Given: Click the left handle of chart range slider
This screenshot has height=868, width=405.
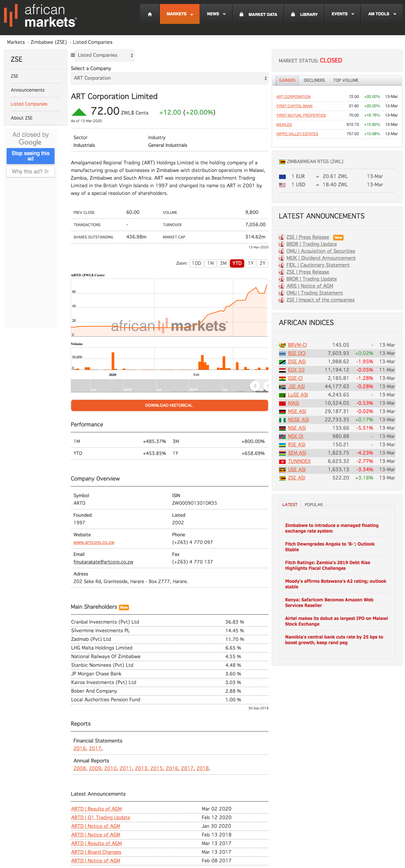Looking at the screenshot, I should (254, 386).
